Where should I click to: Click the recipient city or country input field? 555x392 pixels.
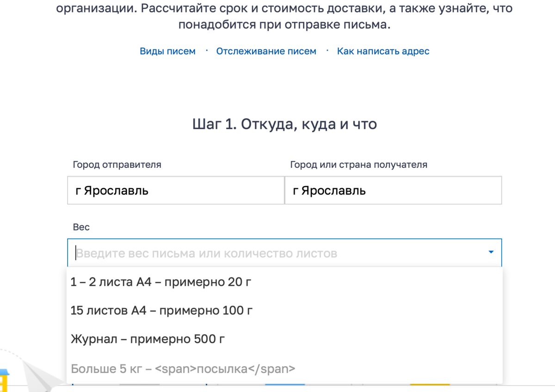(393, 190)
